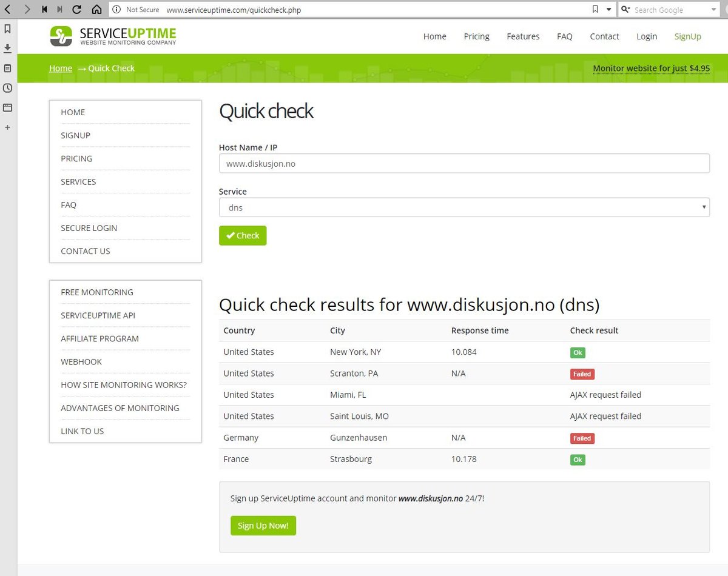The image size is (728, 576).
Task: Open the Notes panel in the sidebar
Action: point(8,69)
